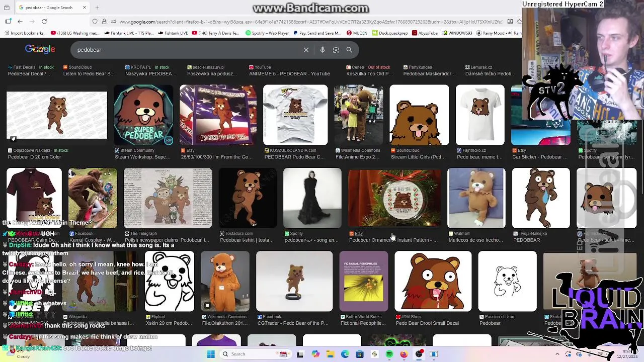Viewport: 644px width, 362px height.
Task: Click 'ANIMEME 5 - PEDOBEAR - YouTube' link
Action: pos(289,73)
